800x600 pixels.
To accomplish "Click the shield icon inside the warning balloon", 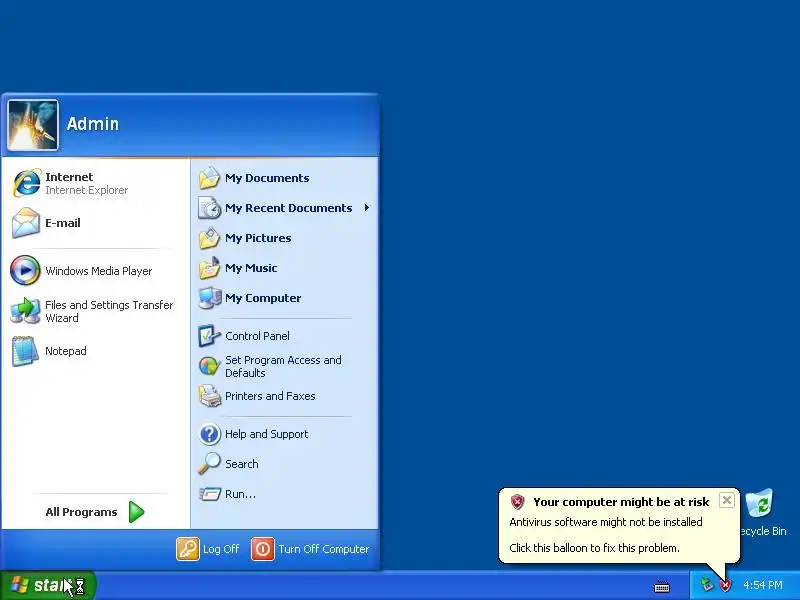I will click(x=517, y=502).
